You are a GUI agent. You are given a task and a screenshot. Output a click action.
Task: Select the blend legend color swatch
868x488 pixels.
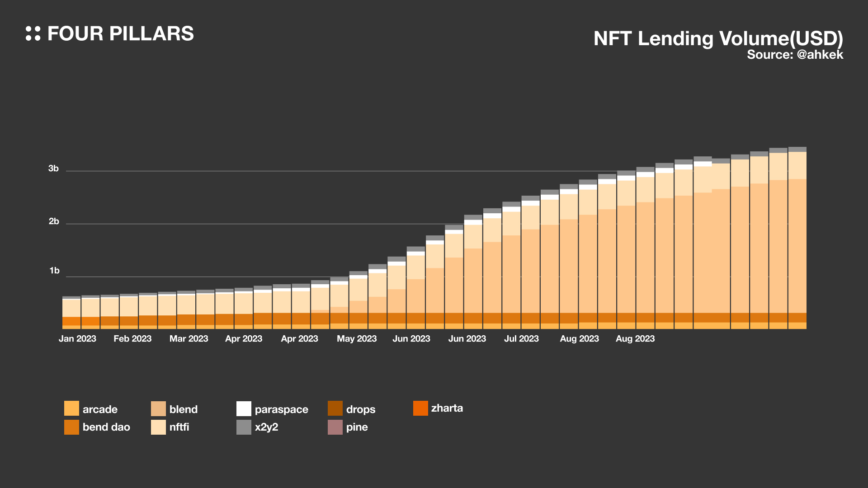click(158, 408)
